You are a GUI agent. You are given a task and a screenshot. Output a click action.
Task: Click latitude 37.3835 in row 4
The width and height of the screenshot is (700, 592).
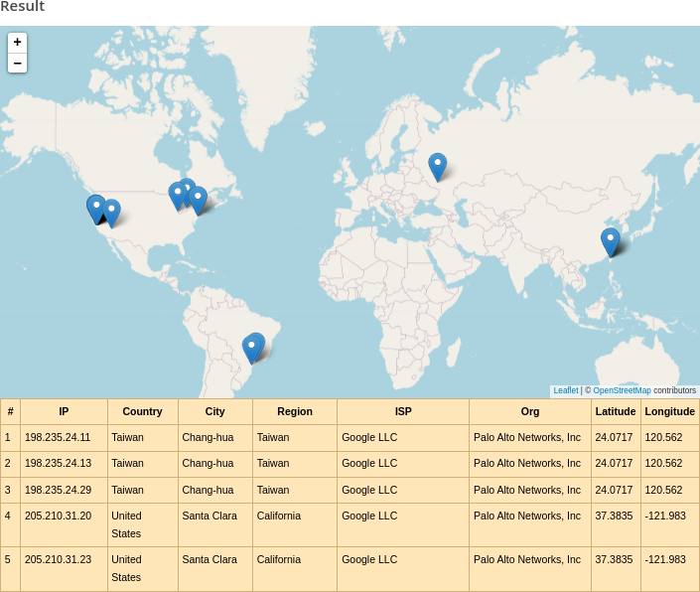click(614, 516)
